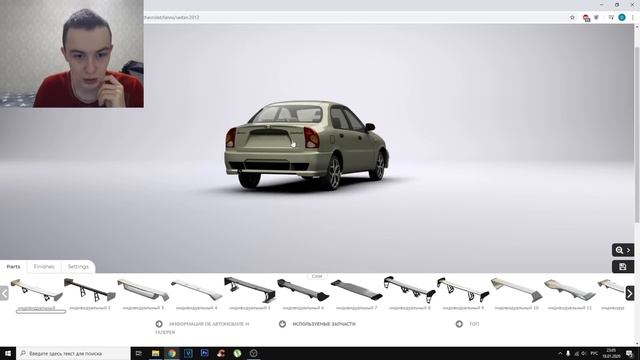The image size is (640, 360).
Task: Select beige spoiler option number 10
Action: pos(516,289)
